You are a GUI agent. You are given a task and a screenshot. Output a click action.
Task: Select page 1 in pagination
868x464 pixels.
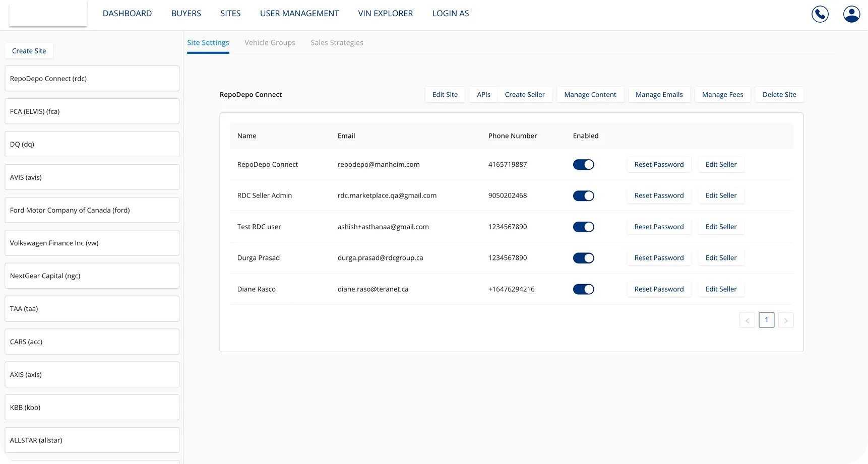[766, 320]
